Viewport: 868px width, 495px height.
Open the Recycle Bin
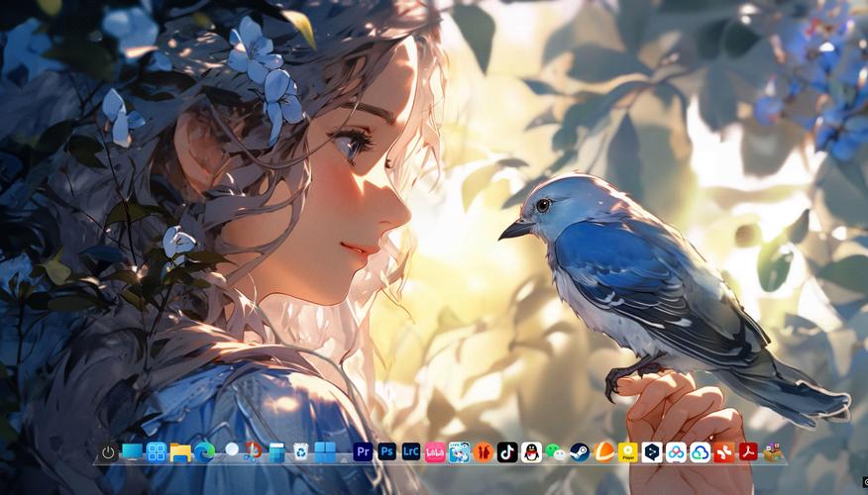tap(300, 451)
